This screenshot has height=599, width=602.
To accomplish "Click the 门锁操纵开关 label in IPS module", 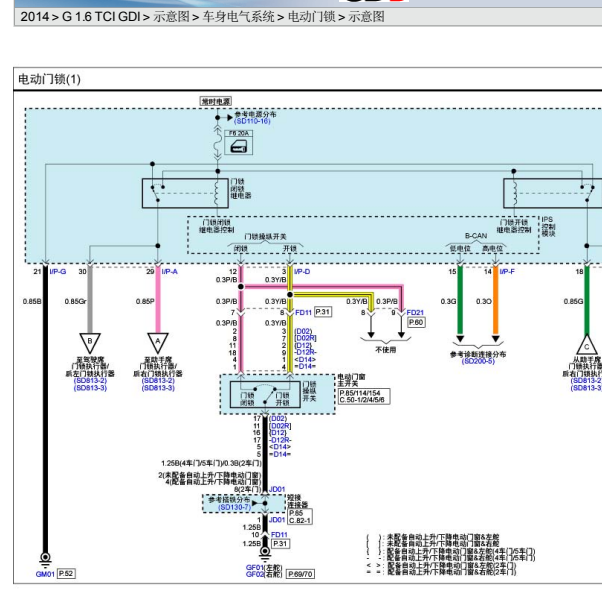I will coord(265,237).
